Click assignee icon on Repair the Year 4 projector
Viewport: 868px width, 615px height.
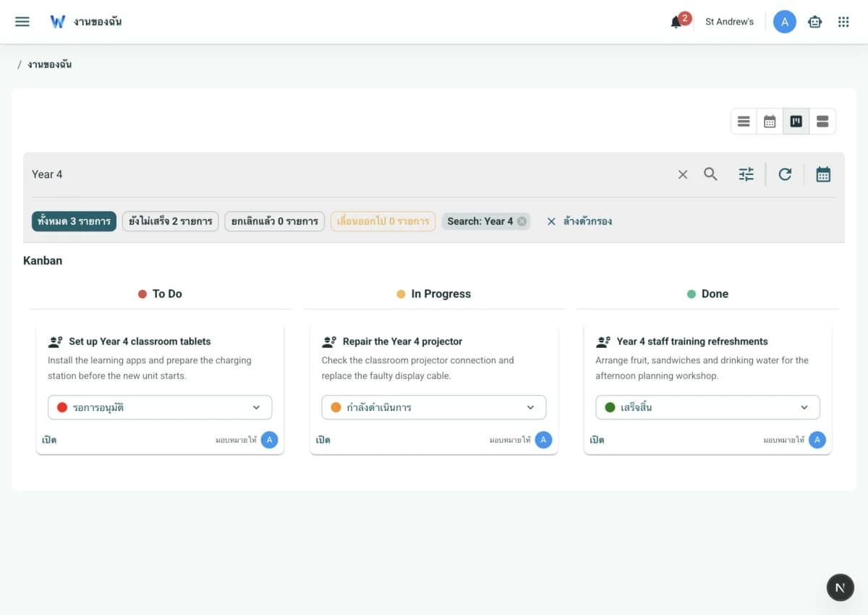coord(330,342)
